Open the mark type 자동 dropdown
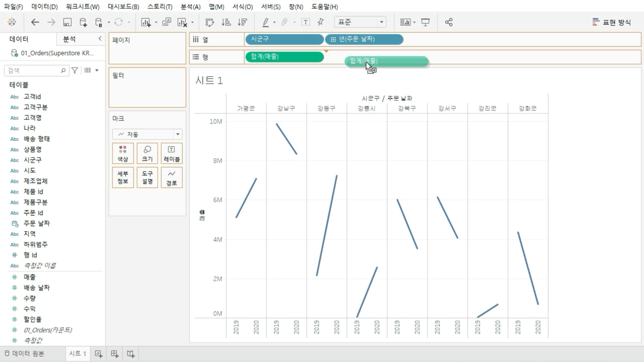The height and width of the screenshot is (362, 644). pos(178,134)
